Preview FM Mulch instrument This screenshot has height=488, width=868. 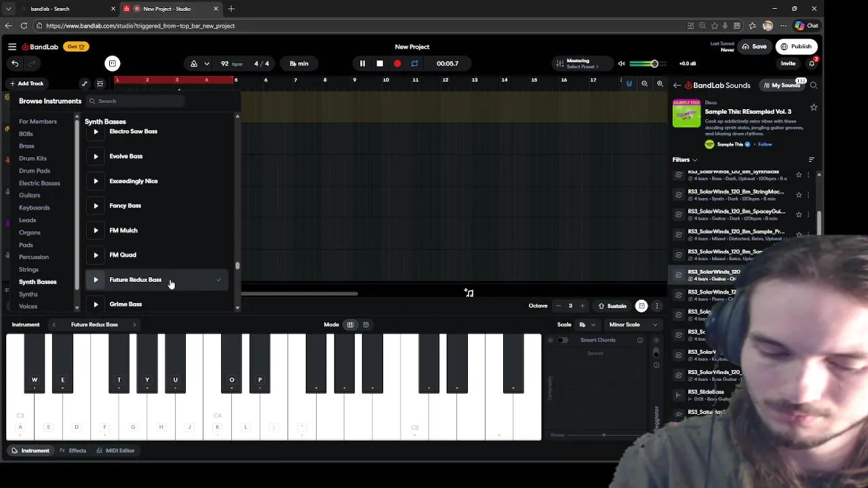coord(96,230)
